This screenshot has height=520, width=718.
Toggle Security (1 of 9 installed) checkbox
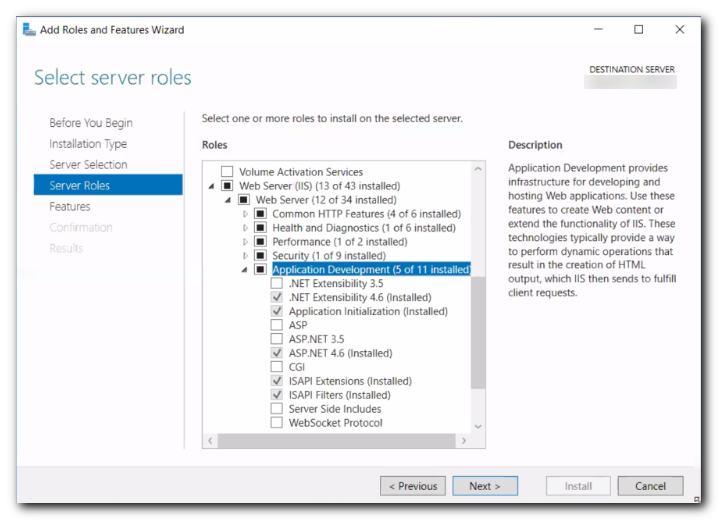coord(260,255)
